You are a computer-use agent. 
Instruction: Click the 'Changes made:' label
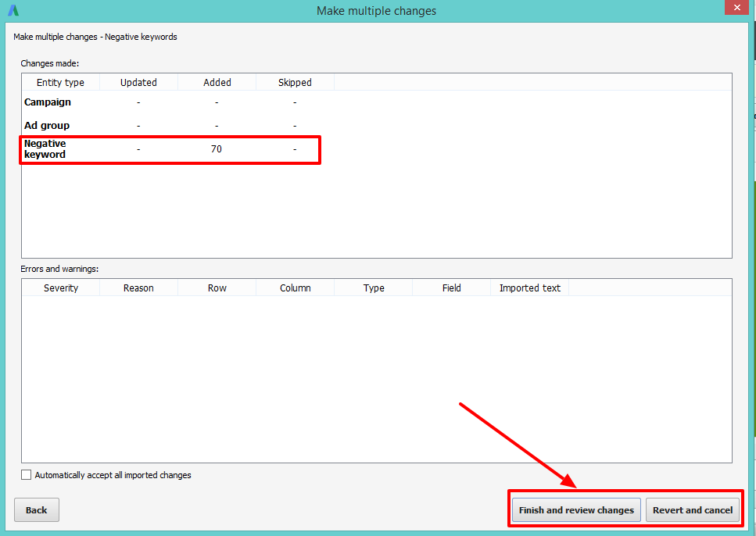[50, 63]
